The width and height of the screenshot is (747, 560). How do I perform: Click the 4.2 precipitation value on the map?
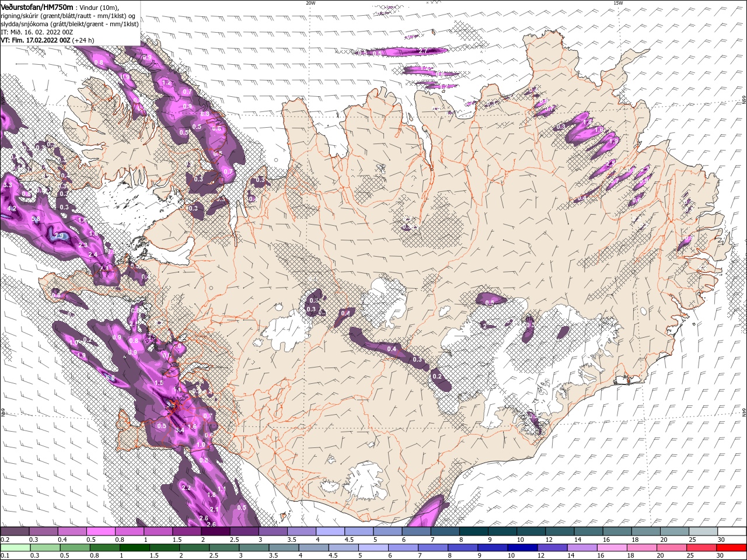click(x=12, y=208)
